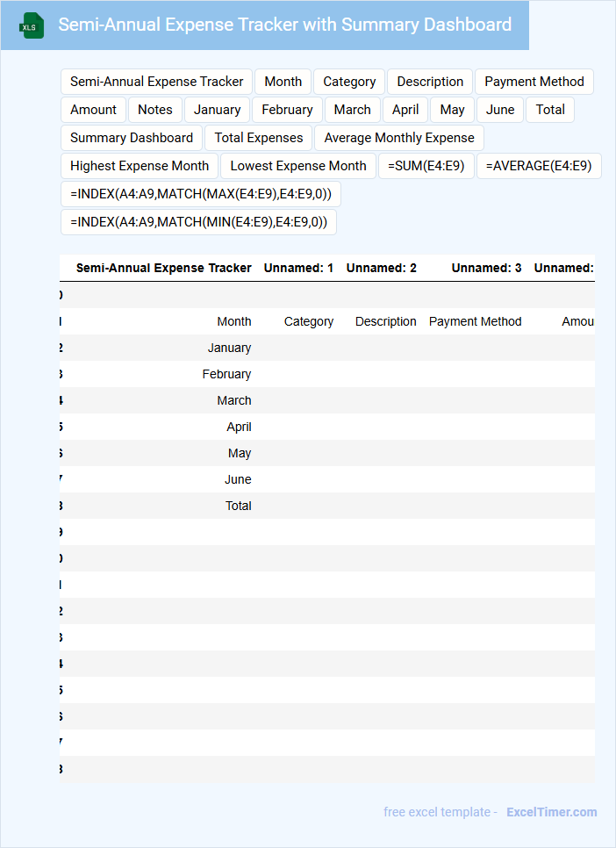
Task: Click the Category header cell in table
Action: [x=309, y=322]
